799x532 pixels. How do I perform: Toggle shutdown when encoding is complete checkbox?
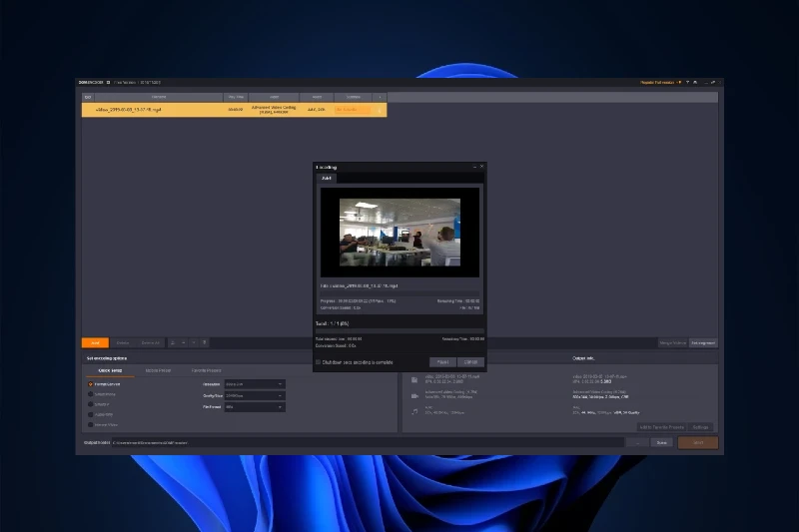(318, 362)
